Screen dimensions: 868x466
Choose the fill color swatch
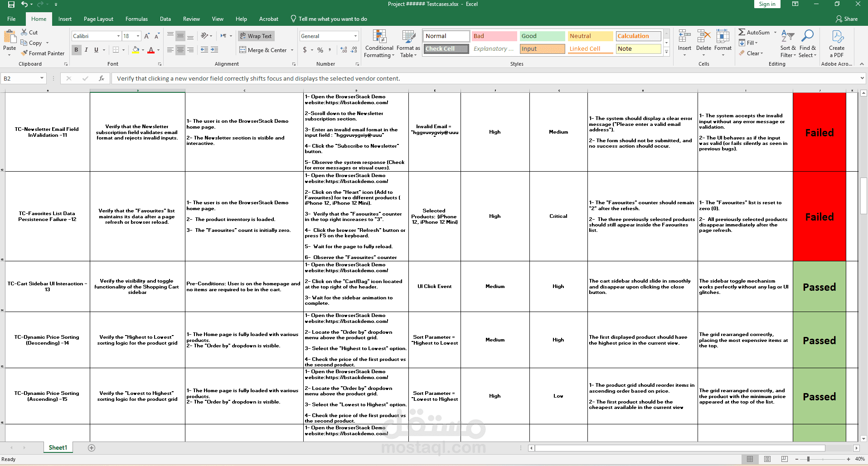pyautogui.click(x=136, y=50)
